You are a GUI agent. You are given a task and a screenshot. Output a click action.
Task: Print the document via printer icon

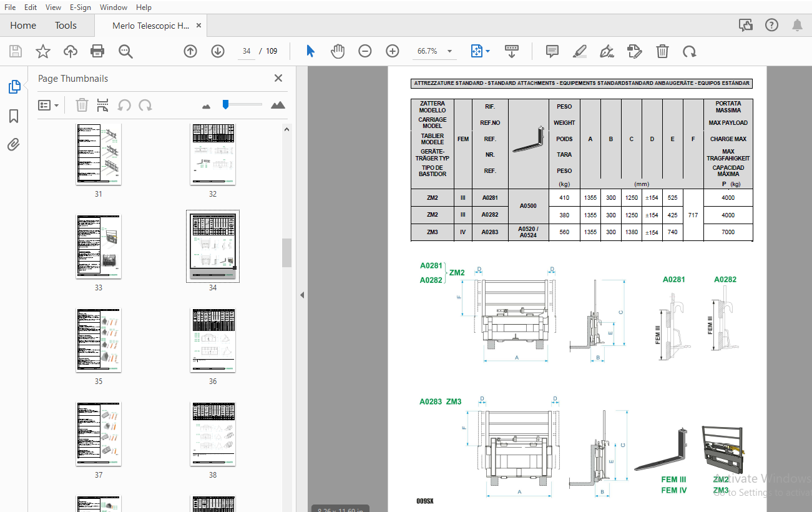pos(97,51)
